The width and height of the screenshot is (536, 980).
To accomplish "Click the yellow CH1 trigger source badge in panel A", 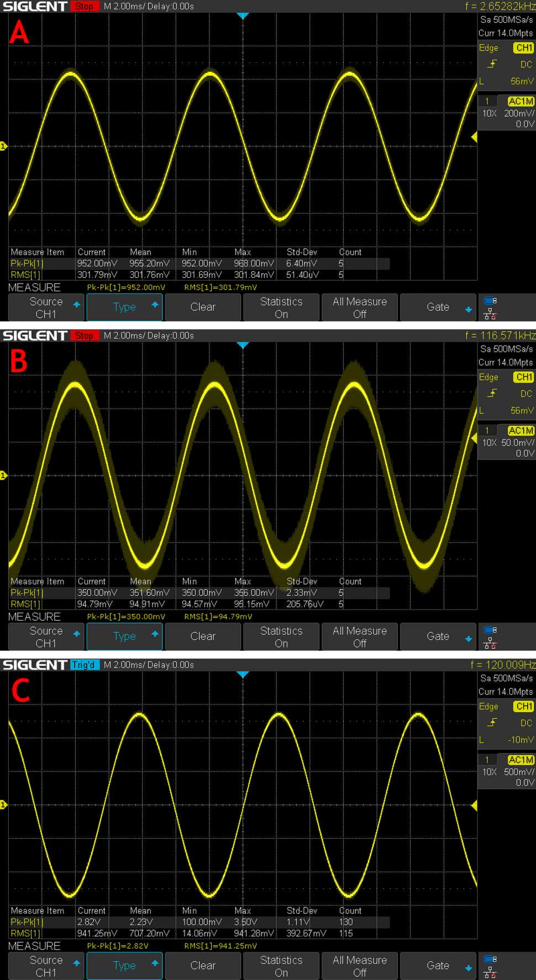I will click(x=523, y=48).
